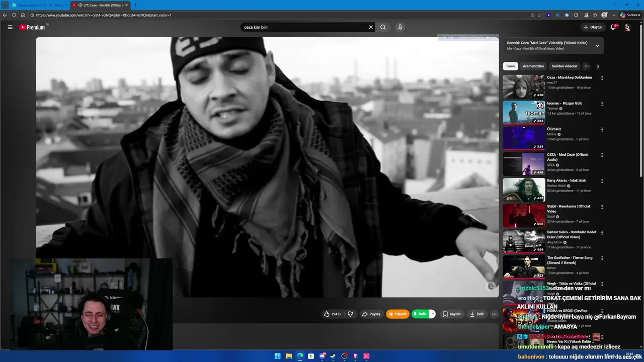Click the magnifier search button
Image resolution: width=644 pixels, height=362 pixels.
[383, 27]
